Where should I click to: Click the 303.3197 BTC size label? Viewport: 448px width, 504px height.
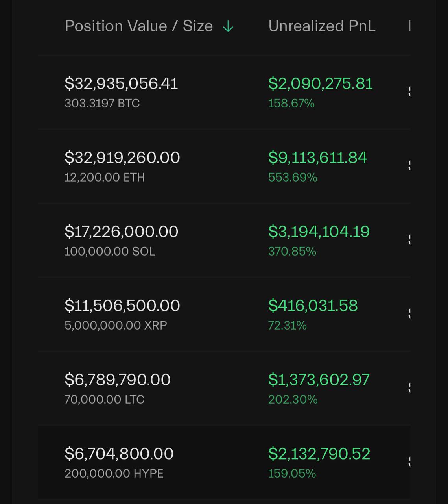tap(102, 103)
